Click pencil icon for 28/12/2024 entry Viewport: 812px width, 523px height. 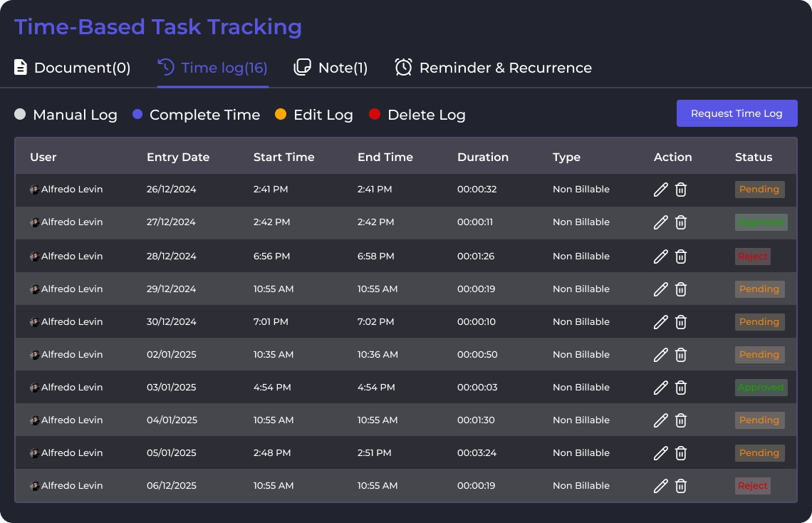click(660, 257)
